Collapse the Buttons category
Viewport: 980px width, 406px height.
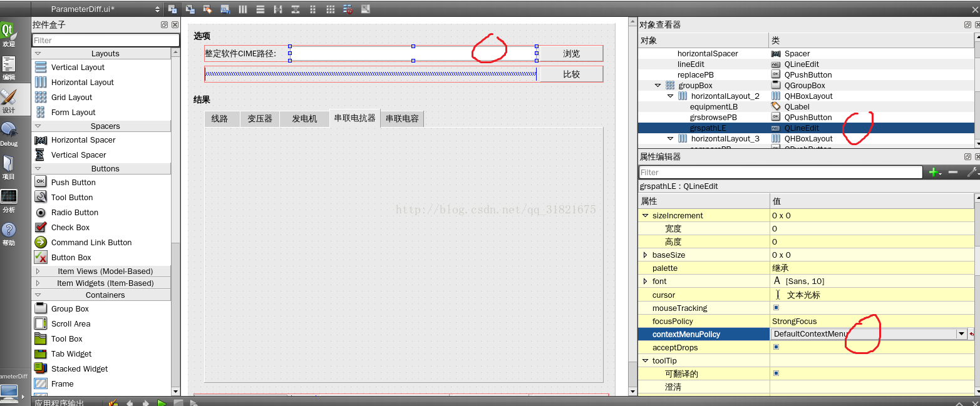click(38, 169)
